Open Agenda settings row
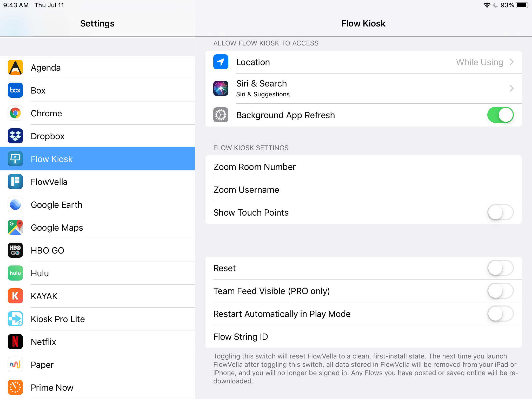The width and height of the screenshot is (532, 399). coord(97,68)
